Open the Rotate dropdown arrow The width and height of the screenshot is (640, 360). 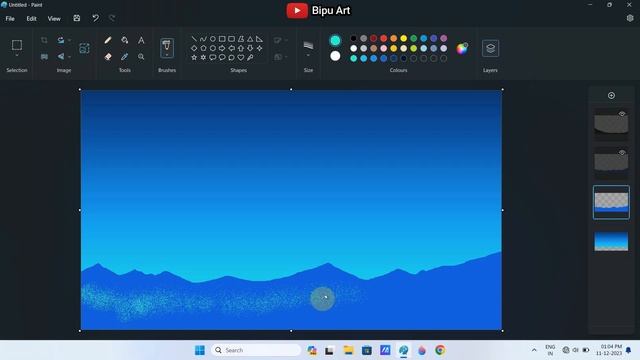point(69,40)
